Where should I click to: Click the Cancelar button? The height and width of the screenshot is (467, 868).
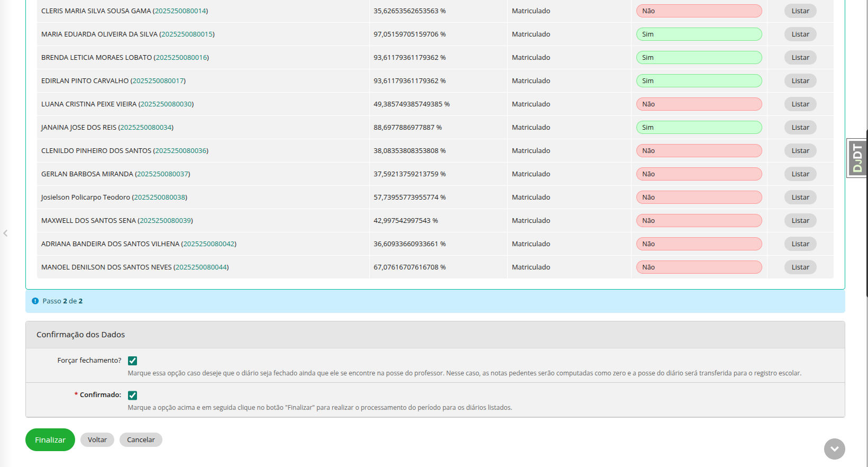(141, 439)
